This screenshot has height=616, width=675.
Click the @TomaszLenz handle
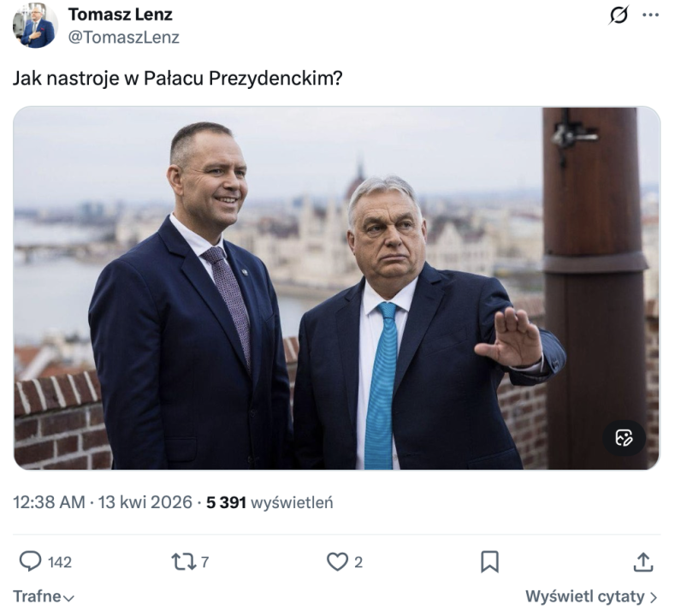(x=123, y=37)
